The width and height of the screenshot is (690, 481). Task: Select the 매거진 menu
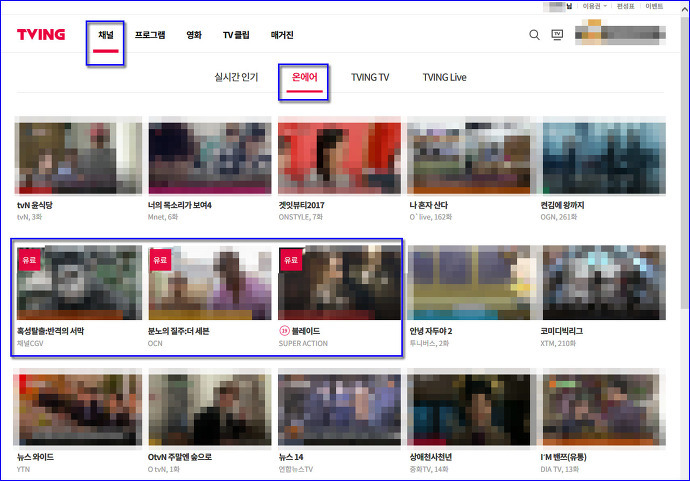coord(282,35)
